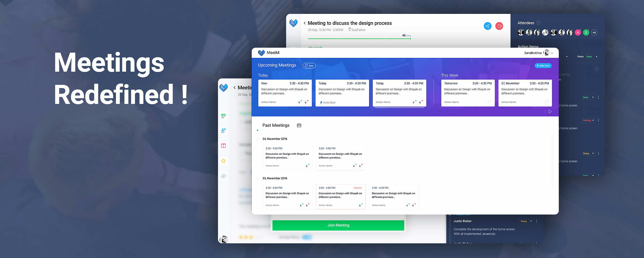Image resolution: width=644 pixels, height=258 pixels.
Task: Open the Sanalkrishna user dropdown arrow
Action: (552, 53)
